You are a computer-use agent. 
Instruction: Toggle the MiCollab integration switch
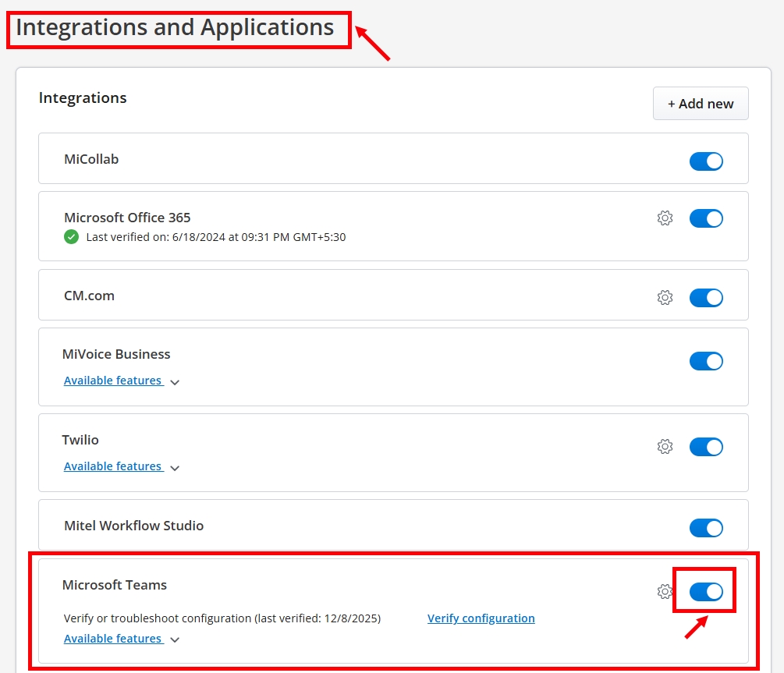(x=706, y=161)
